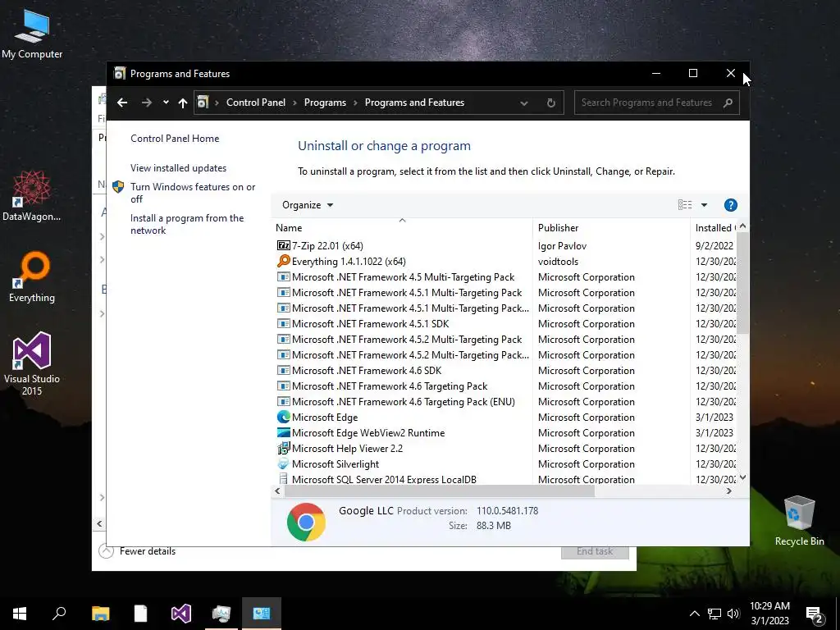Go up one level with the up arrow
840x630 pixels.
[183, 103]
